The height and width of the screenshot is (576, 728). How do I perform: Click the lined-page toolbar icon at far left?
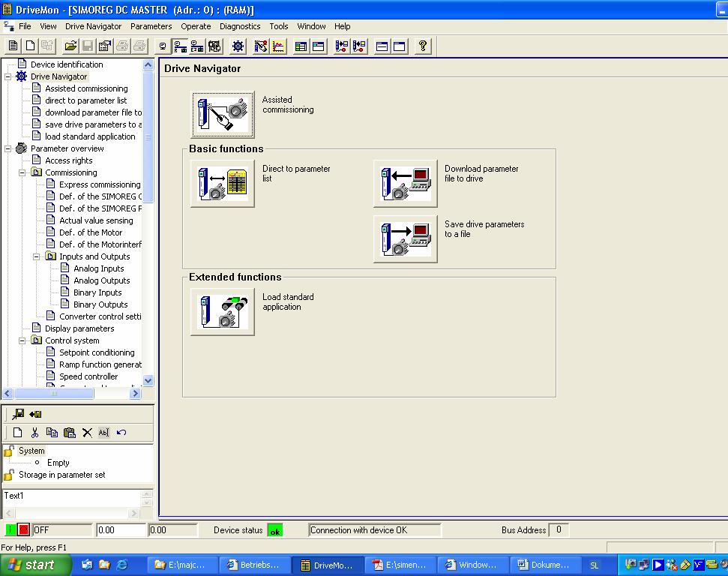[x=13, y=46]
